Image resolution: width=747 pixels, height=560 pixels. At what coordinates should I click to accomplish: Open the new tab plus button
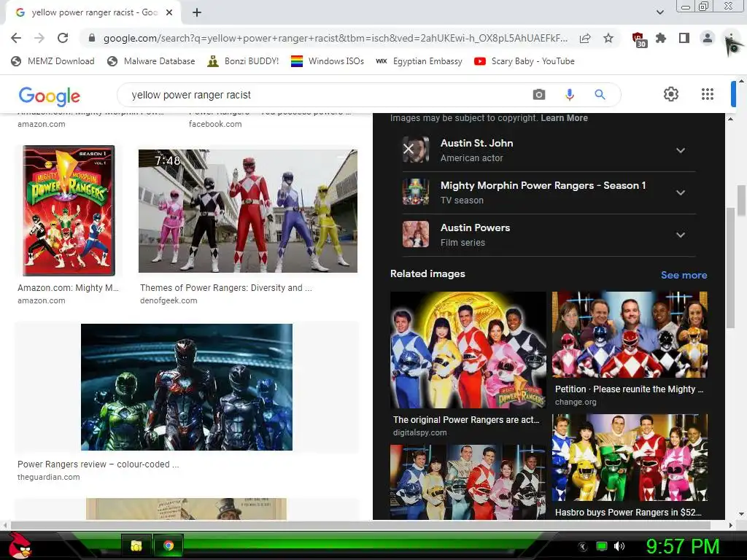coord(197,13)
